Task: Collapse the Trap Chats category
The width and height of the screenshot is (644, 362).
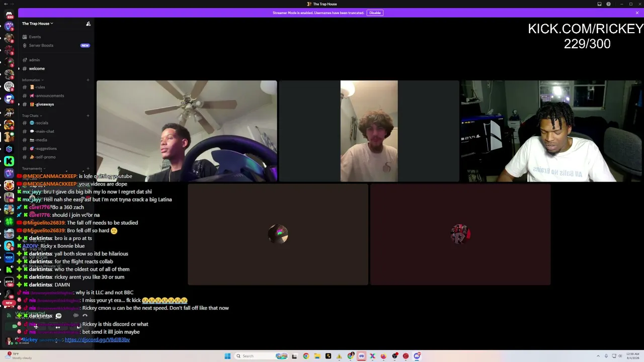Action: tap(32, 116)
